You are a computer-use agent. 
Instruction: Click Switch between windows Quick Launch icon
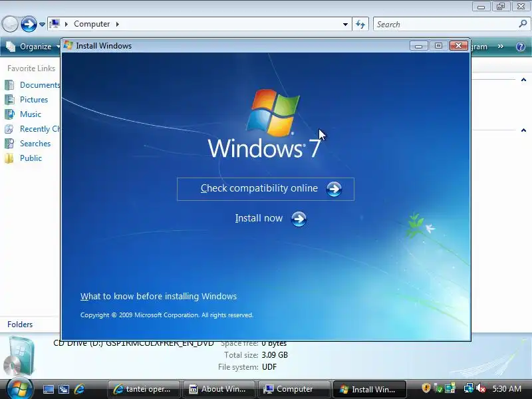63,389
